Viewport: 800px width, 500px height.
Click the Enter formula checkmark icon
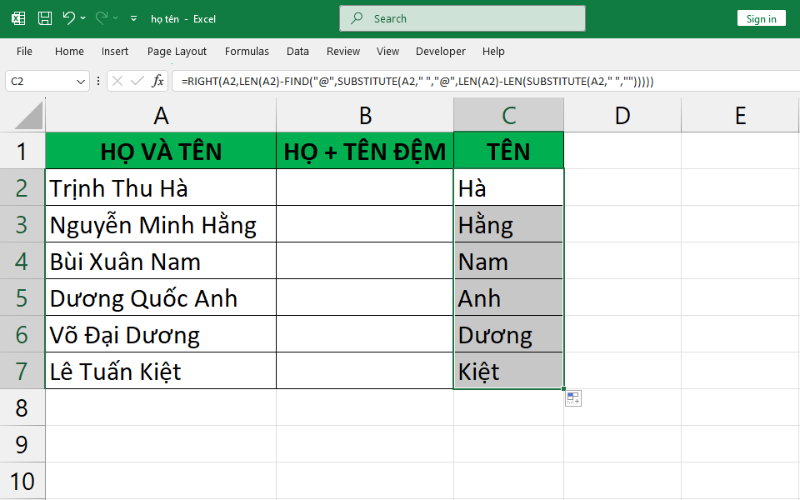[x=137, y=81]
